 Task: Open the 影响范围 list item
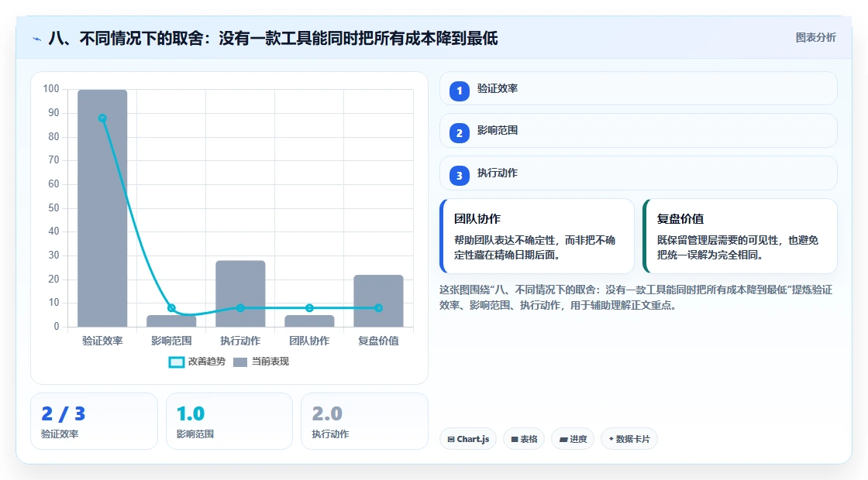(x=639, y=131)
